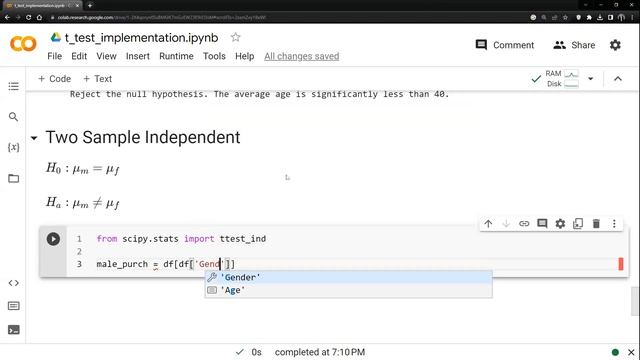Click the Reject the null hypothesis output
The height and width of the screenshot is (360, 640).
(259, 94)
